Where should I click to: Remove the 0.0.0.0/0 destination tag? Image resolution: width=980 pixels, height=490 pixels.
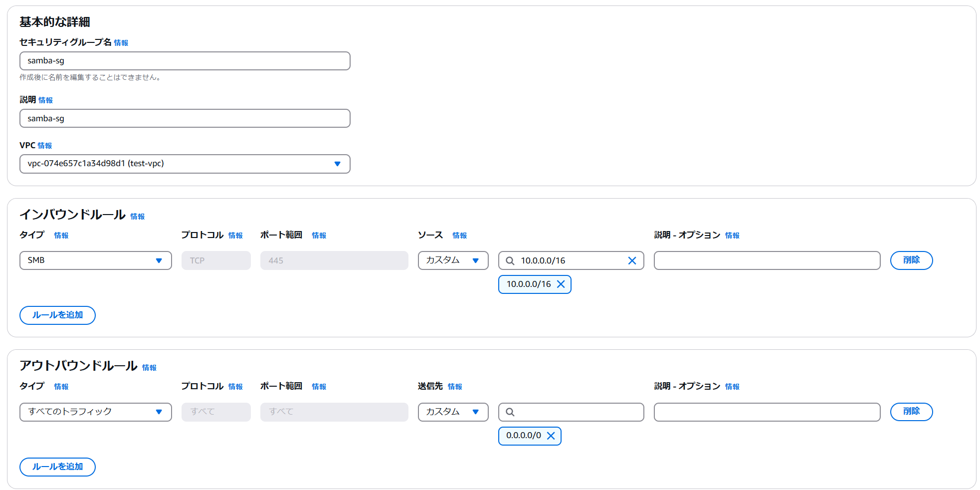pyautogui.click(x=551, y=436)
